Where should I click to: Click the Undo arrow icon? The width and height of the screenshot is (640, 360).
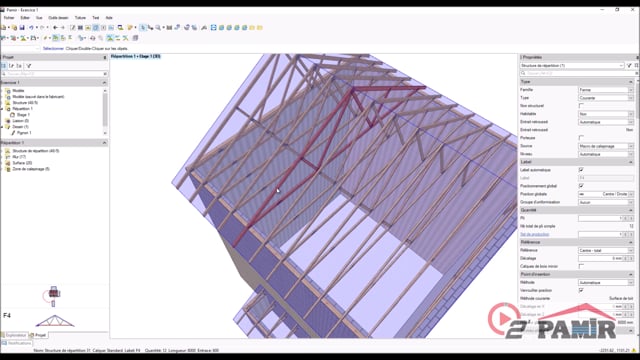click(x=31, y=28)
